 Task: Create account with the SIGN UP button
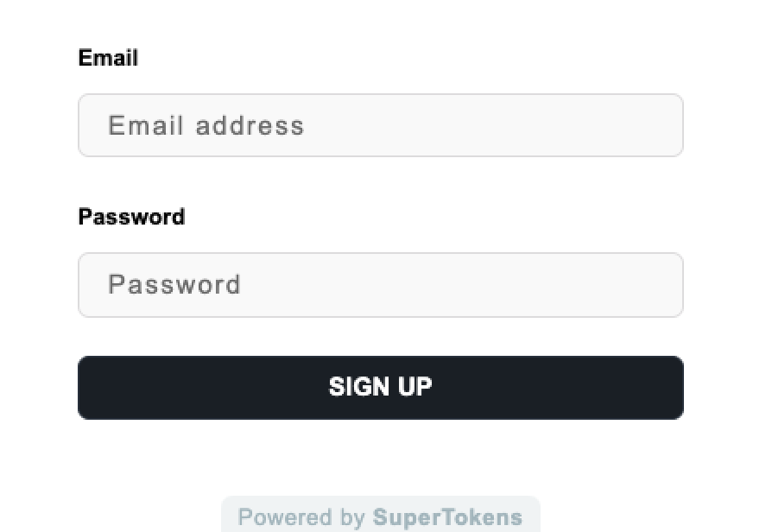(x=380, y=387)
